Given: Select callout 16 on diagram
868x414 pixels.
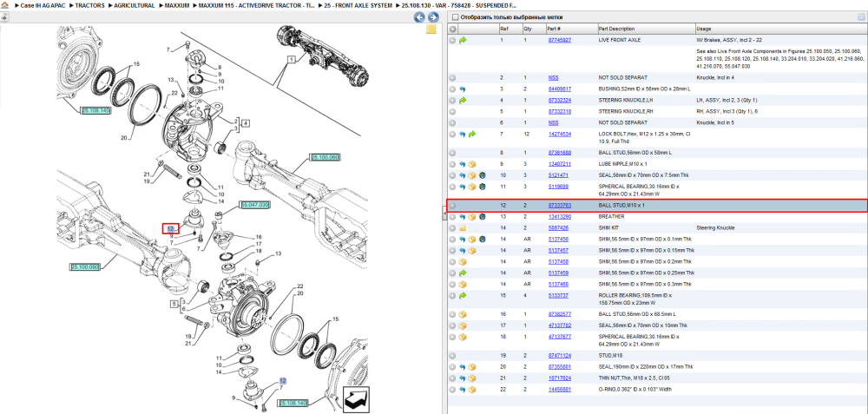Looking at the screenshot, I should pos(258,236).
